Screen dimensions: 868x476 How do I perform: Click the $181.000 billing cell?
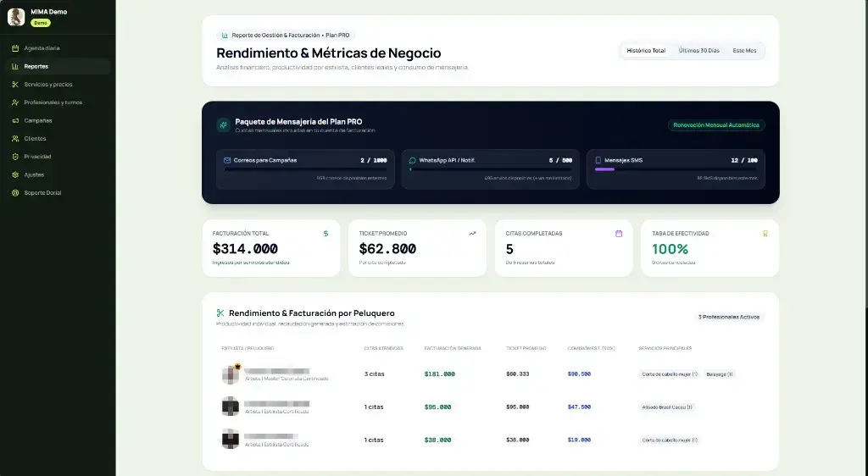click(440, 374)
